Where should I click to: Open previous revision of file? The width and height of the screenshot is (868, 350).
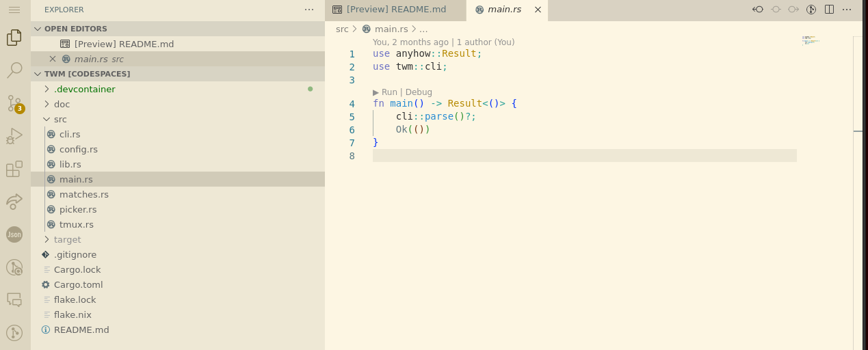tap(758, 10)
